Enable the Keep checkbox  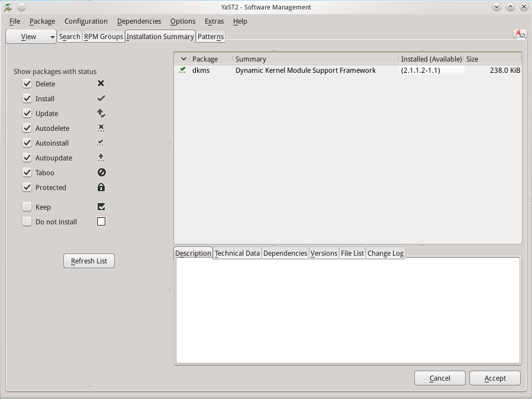[x=27, y=207]
